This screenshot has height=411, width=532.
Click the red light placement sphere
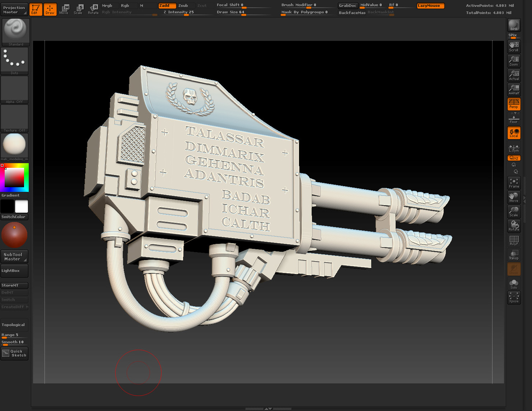14,235
